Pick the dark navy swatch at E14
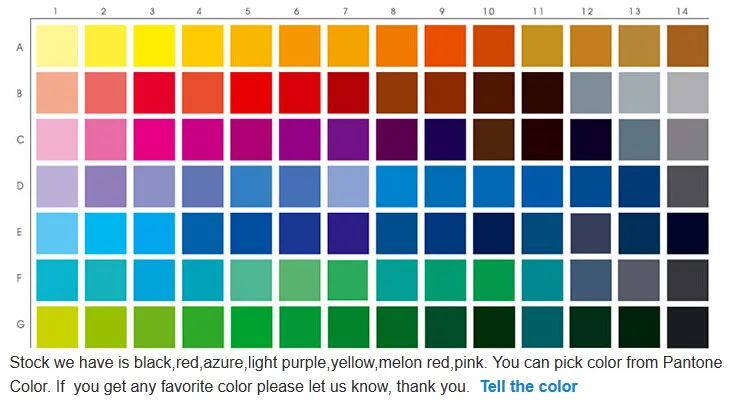The height and width of the screenshot is (415, 739). [688, 233]
